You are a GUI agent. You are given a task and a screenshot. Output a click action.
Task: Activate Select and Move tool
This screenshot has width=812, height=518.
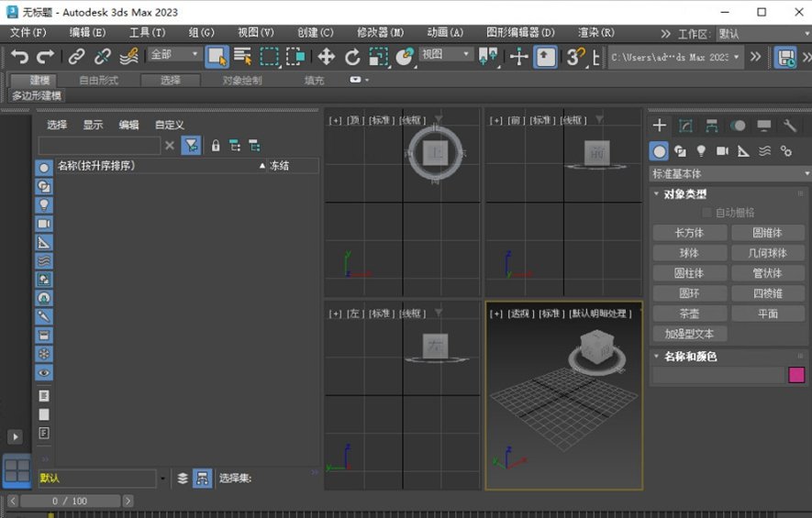(x=327, y=57)
